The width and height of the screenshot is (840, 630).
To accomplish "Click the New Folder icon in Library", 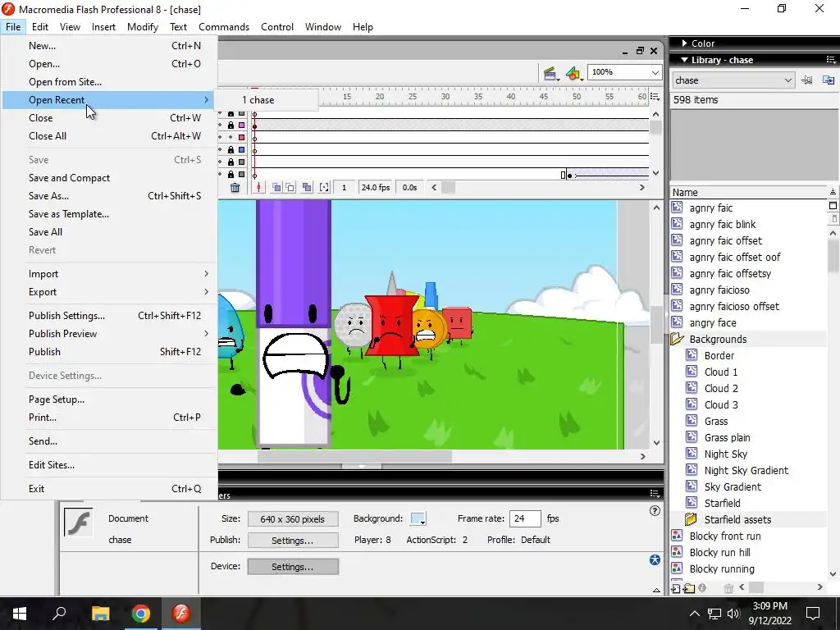I will pyautogui.click(x=689, y=588).
